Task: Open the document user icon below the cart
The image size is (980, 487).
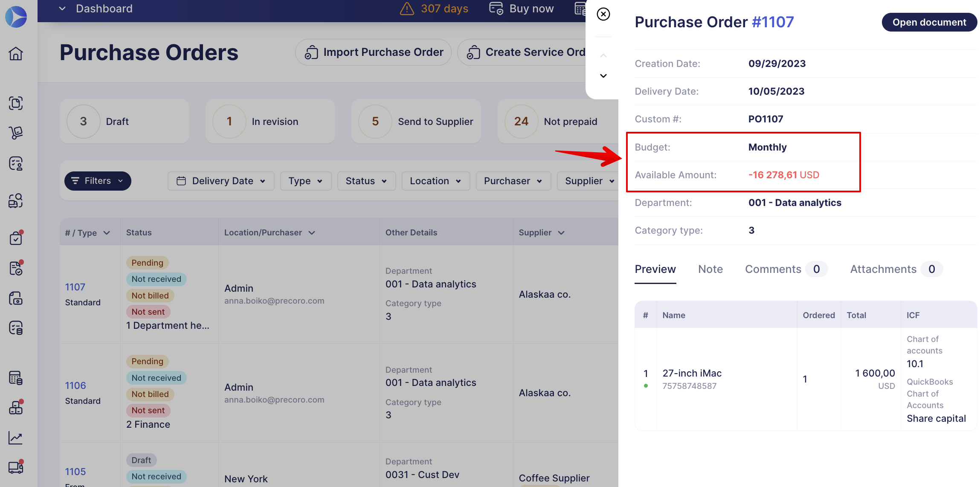Action: point(16,163)
